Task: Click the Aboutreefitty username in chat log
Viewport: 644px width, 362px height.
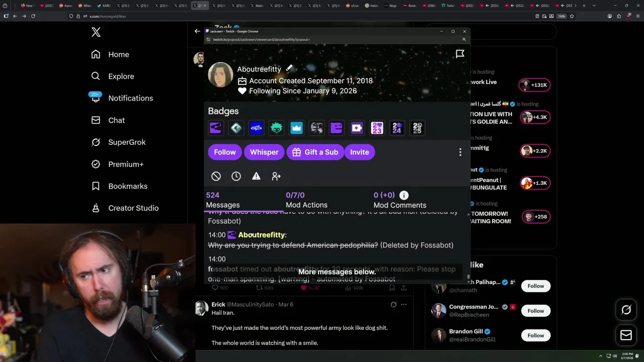Action: (262, 235)
